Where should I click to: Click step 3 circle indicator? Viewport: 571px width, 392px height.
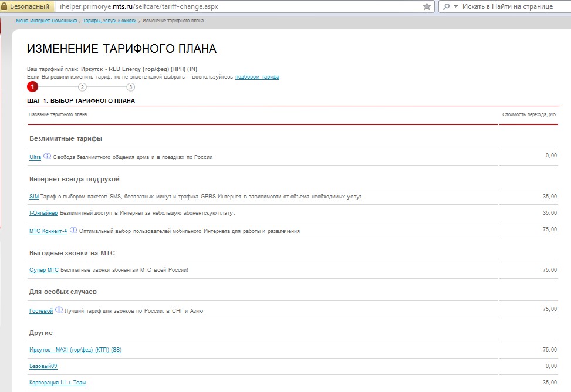[130, 87]
